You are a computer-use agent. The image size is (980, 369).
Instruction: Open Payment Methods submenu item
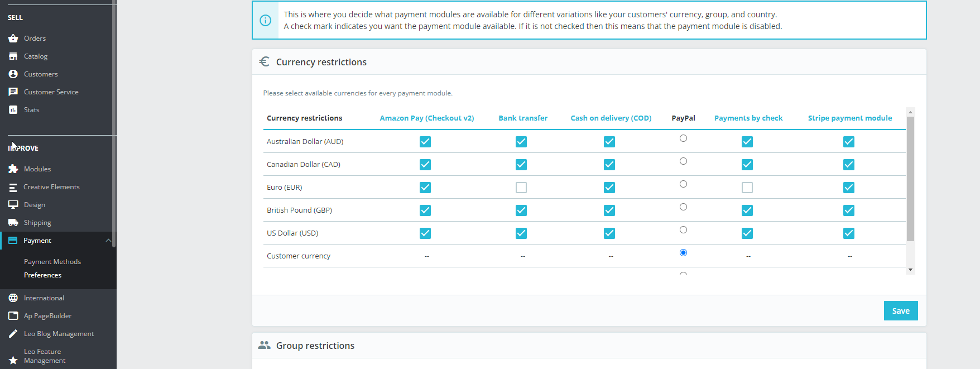pyautogui.click(x=52, y=262)
